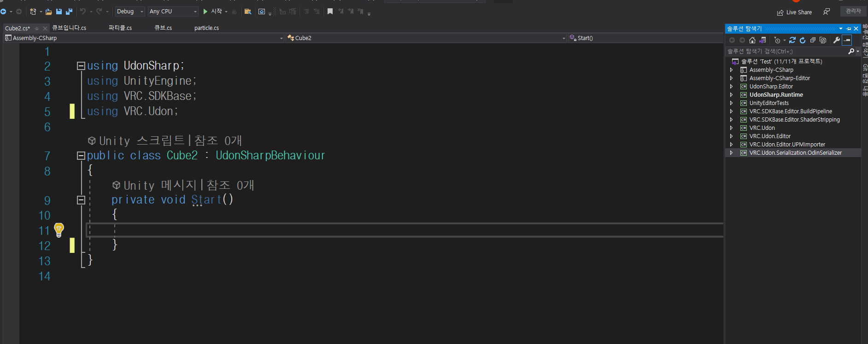Open the Assembly-CSharp project navigation dropdown
The width and height of the screenshot is (868, 344).
point(144,38)
